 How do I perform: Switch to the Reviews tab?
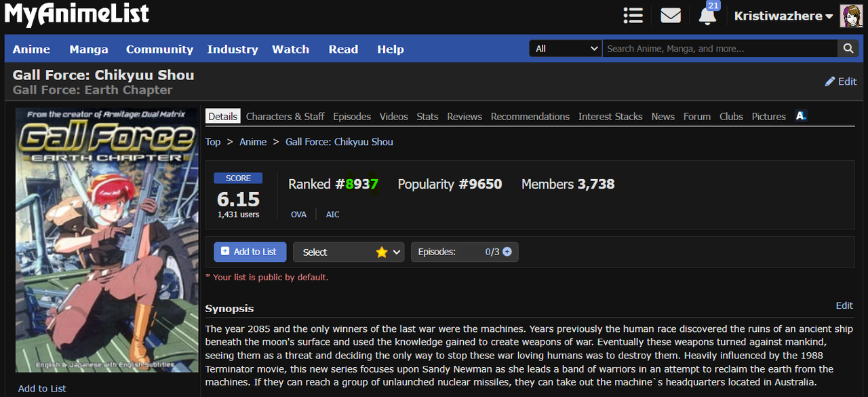pos(465,116)
